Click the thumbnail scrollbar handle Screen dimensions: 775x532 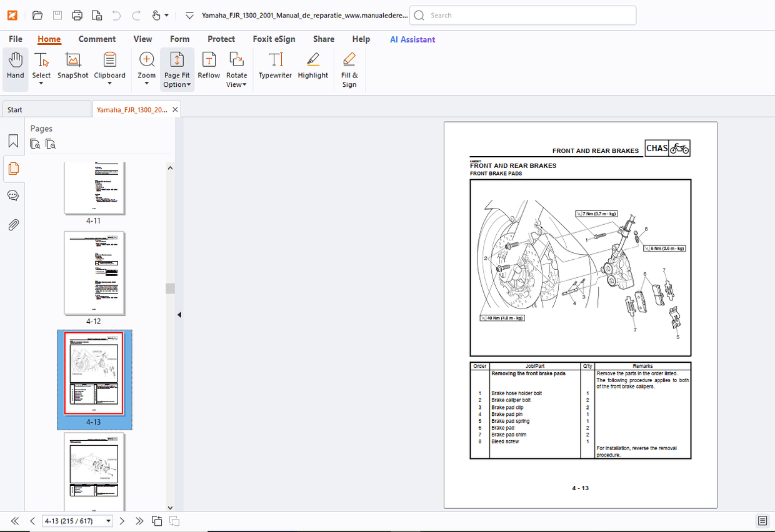click(170, 288)
